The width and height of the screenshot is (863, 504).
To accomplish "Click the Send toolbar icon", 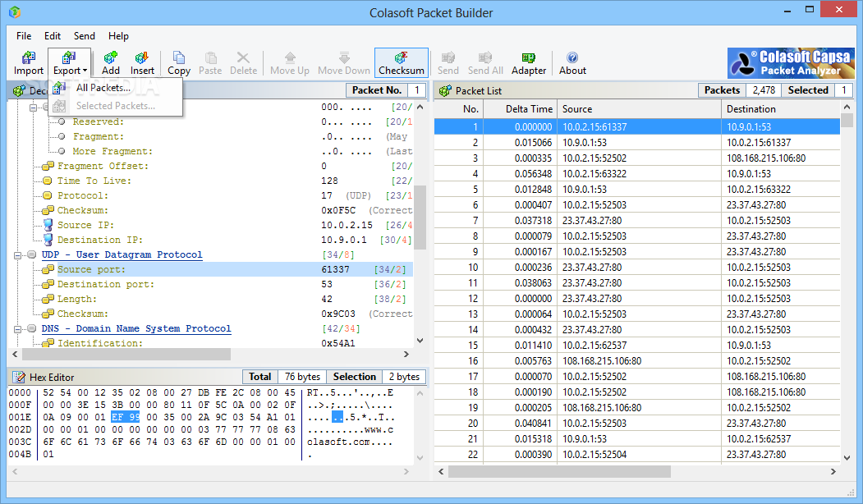I will point(448,63).
